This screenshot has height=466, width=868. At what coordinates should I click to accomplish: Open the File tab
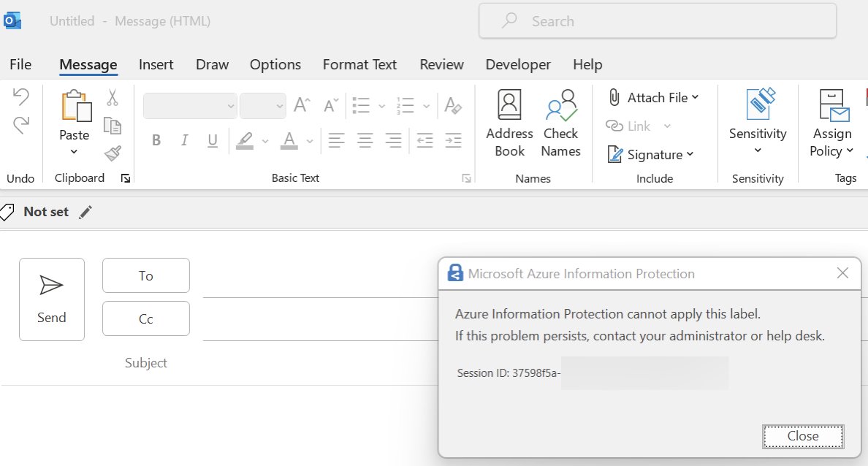(20, 64)
